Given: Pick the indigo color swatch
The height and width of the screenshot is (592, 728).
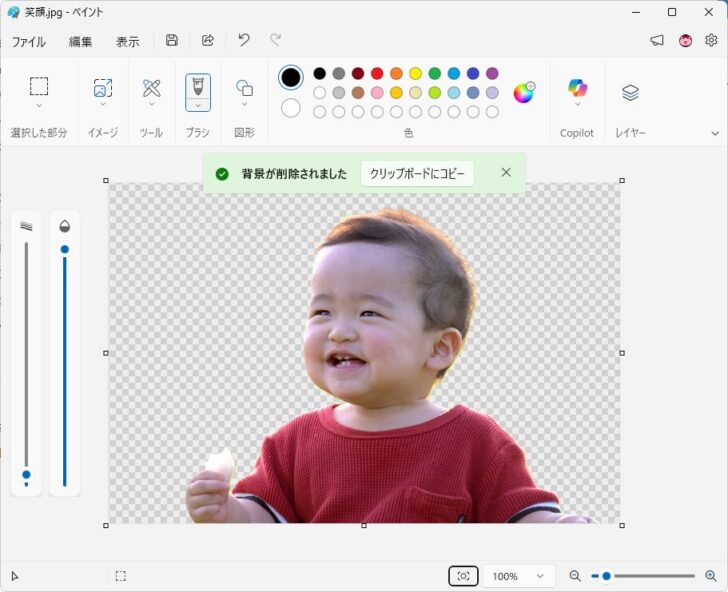Looking at the screenshot, I should [x=473, y=73].
